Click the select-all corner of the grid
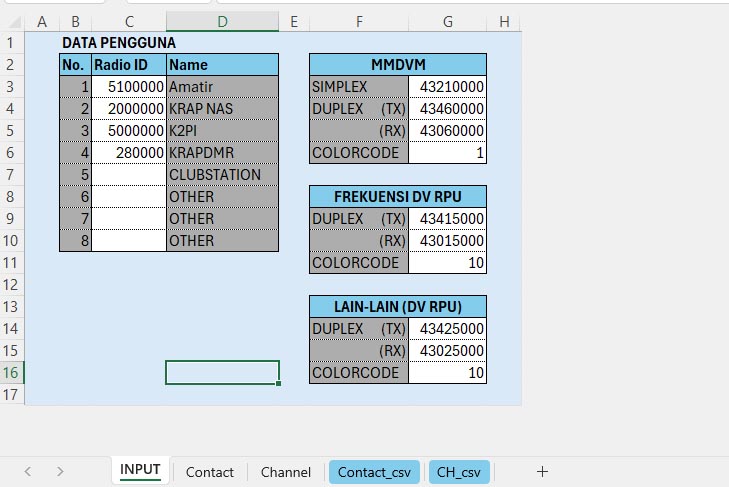Screen dimensions: 729x487 12,22
